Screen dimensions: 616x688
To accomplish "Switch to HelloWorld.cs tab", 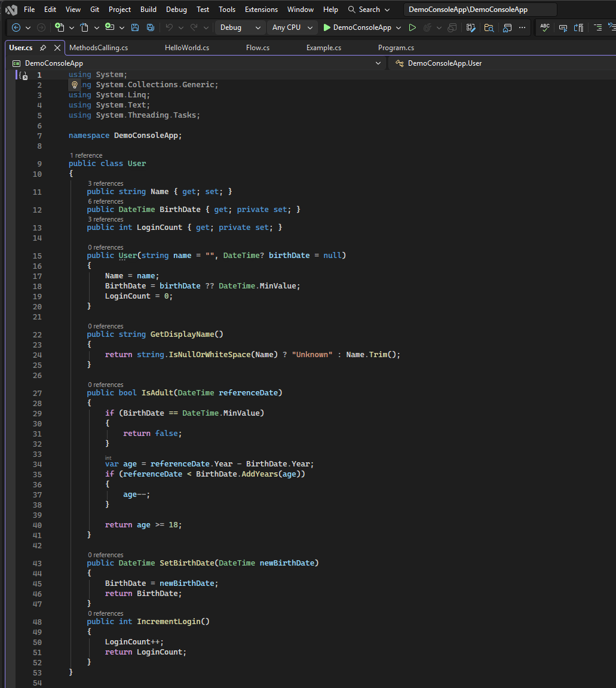I will click(187, 47).
